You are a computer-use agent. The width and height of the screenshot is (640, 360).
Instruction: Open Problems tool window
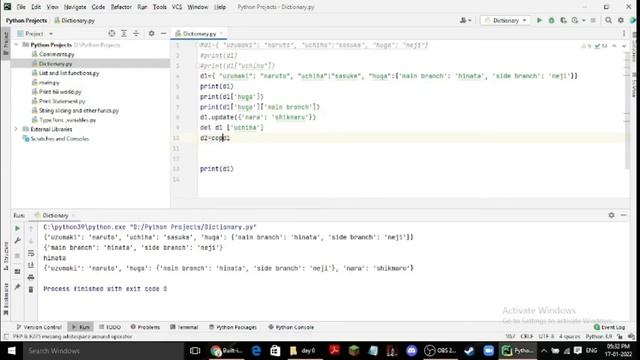(145, 327)
